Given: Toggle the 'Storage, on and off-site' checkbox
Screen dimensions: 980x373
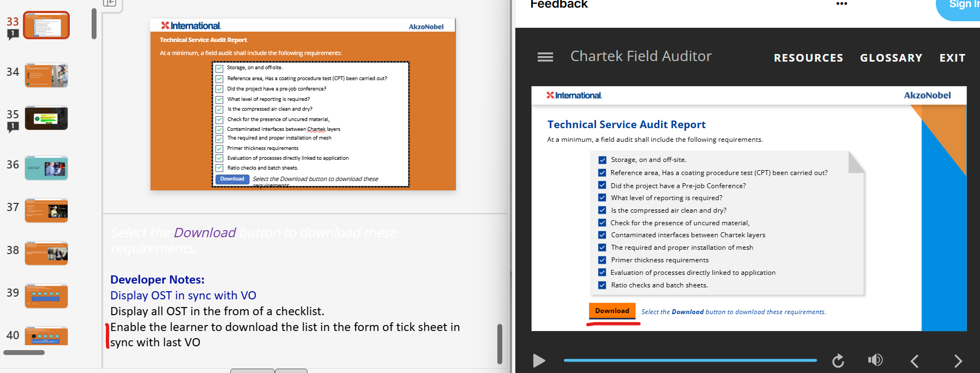Looking at the screenshot, I should pyautogui.click(x=602, y=160).
